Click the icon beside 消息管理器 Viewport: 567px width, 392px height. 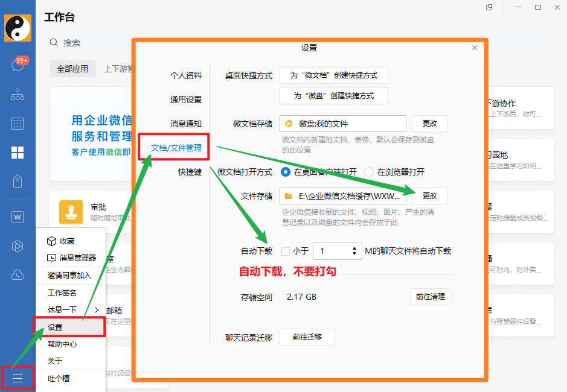[52, 258]
